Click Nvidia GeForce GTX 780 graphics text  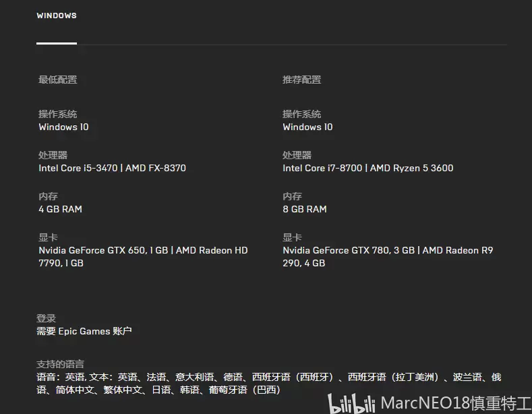(388, 256)
